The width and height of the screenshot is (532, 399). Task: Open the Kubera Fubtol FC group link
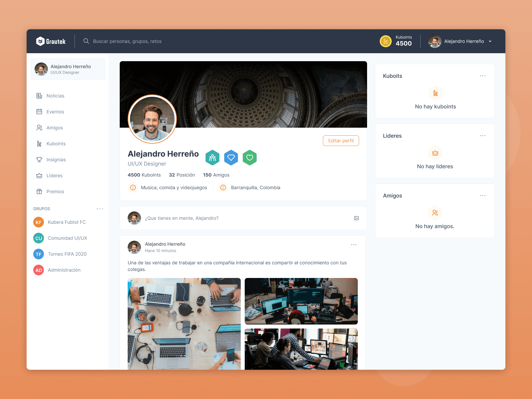67,222
